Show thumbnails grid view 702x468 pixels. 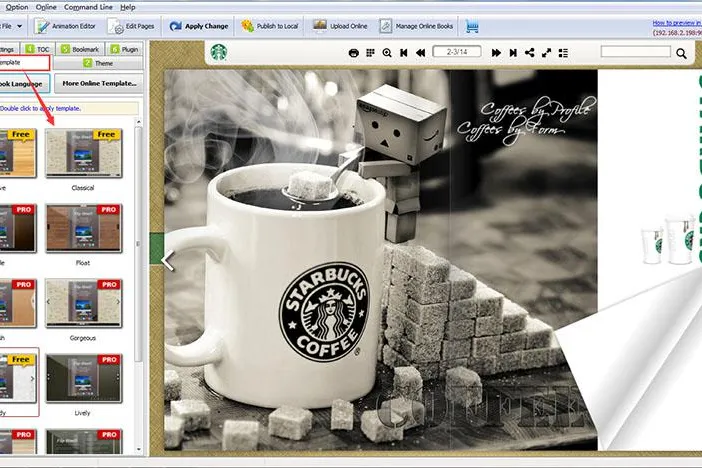[x=370, y=53]
